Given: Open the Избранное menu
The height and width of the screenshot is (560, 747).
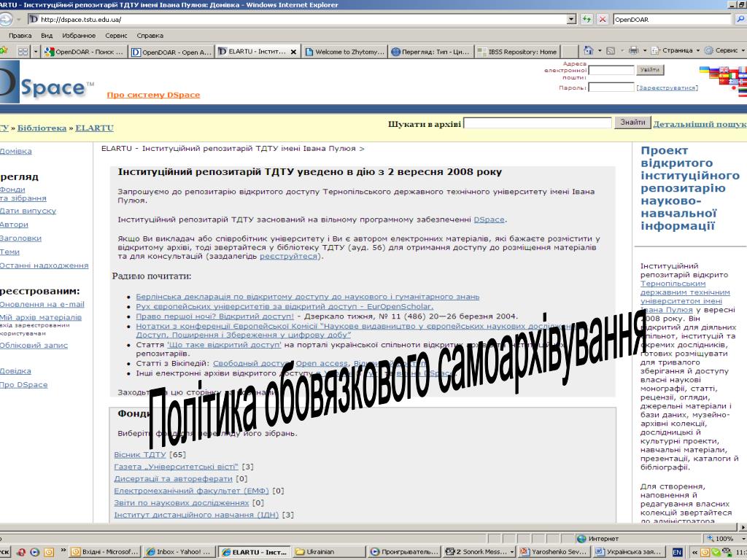Looking at the screenshot, I should point(79,35).
